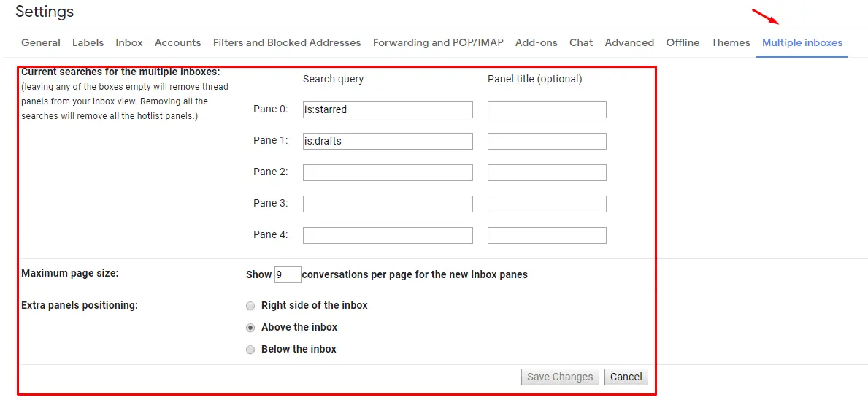Open Forwarding and POP/IMAP tab
Screen dimensions: 868x419
pyautogui.click(x=438, y=42)
